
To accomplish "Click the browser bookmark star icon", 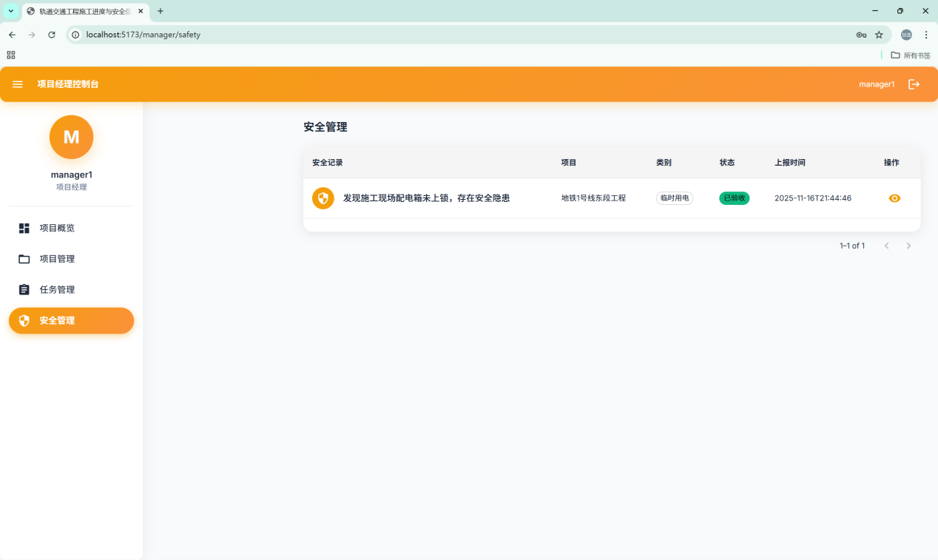I will point(878,34).
